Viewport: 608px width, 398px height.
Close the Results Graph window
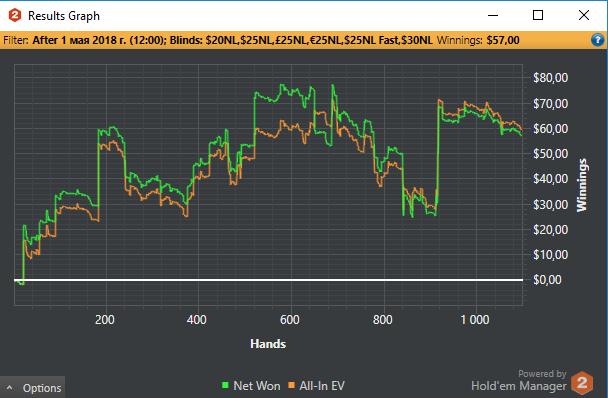584,16
